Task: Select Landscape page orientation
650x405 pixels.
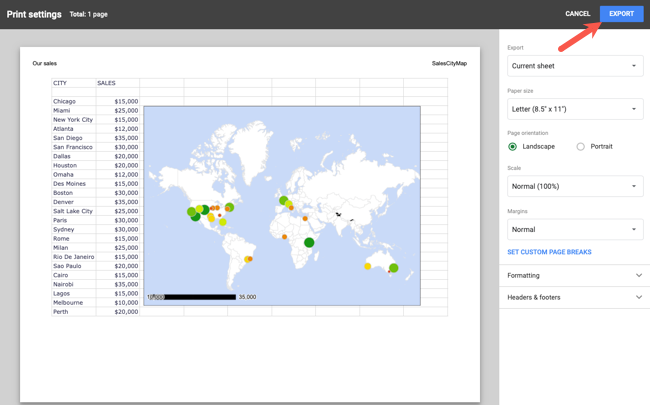Action: point(513,147)
